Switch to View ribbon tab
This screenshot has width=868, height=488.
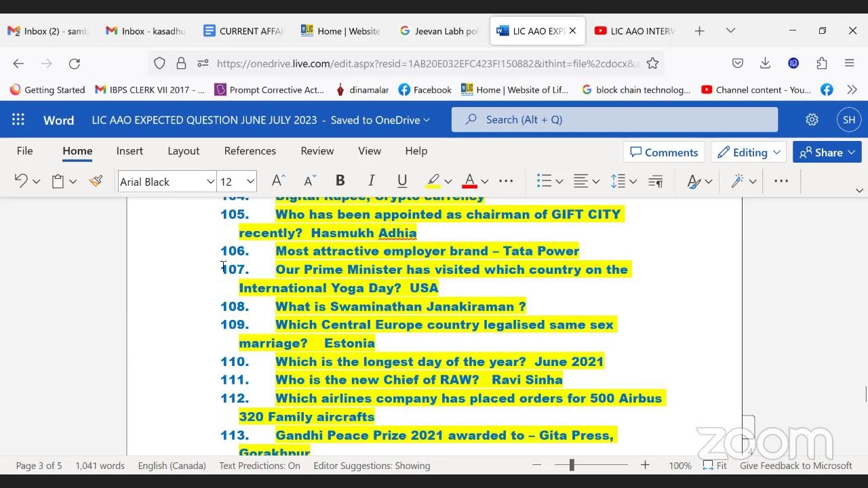coord(370,150)
